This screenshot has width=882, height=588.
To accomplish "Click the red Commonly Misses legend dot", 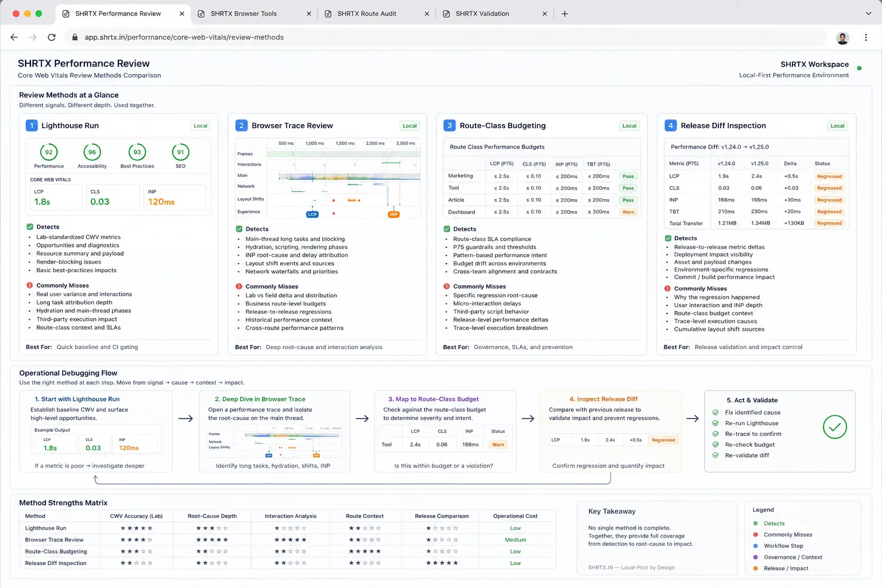I will (756, 535).
